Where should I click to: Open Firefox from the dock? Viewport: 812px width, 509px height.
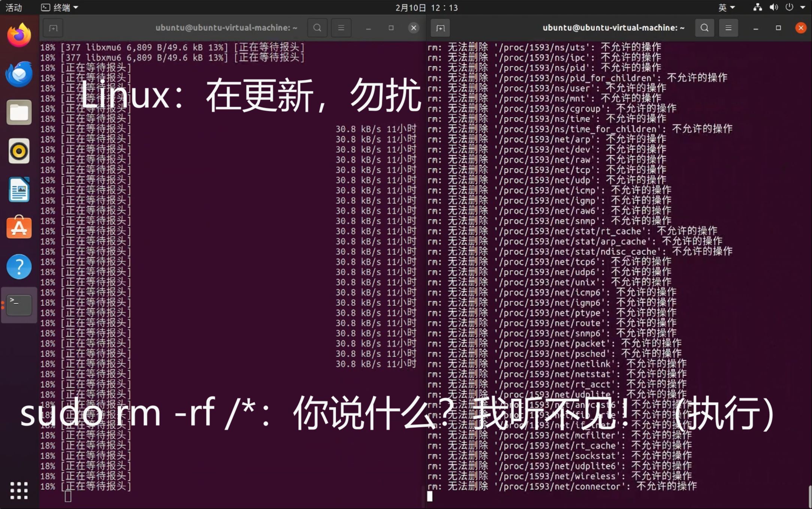[19, 35]
